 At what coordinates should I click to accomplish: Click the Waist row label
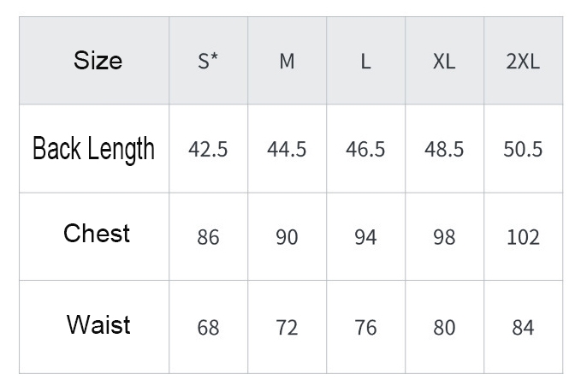click(x=94, y=327)
